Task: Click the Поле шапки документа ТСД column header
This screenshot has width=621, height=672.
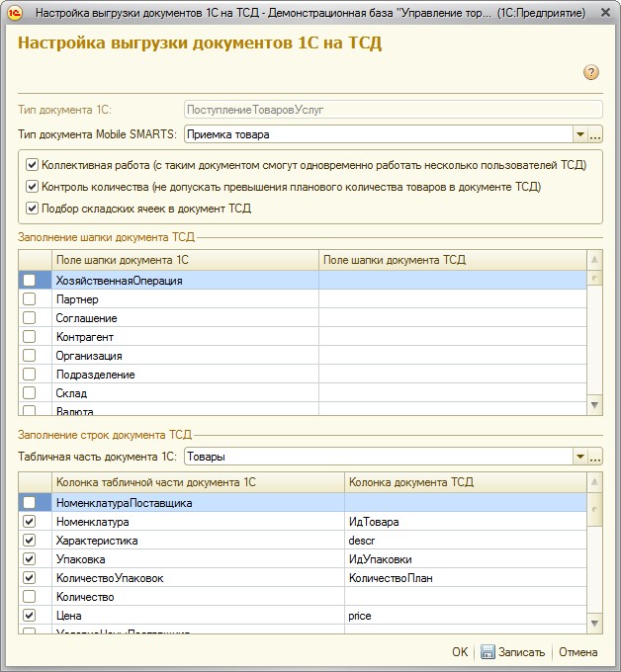Action: coord(453,260)
